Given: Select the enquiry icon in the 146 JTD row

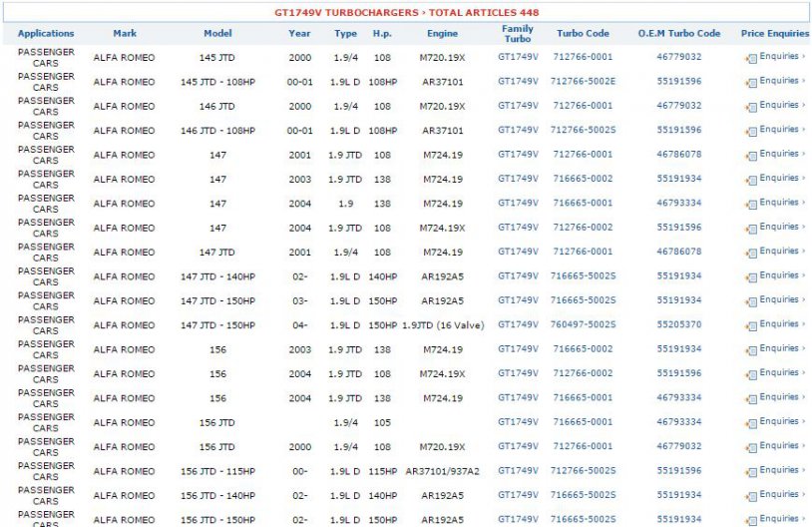Looking at the screenshot, I should point(751,107).
